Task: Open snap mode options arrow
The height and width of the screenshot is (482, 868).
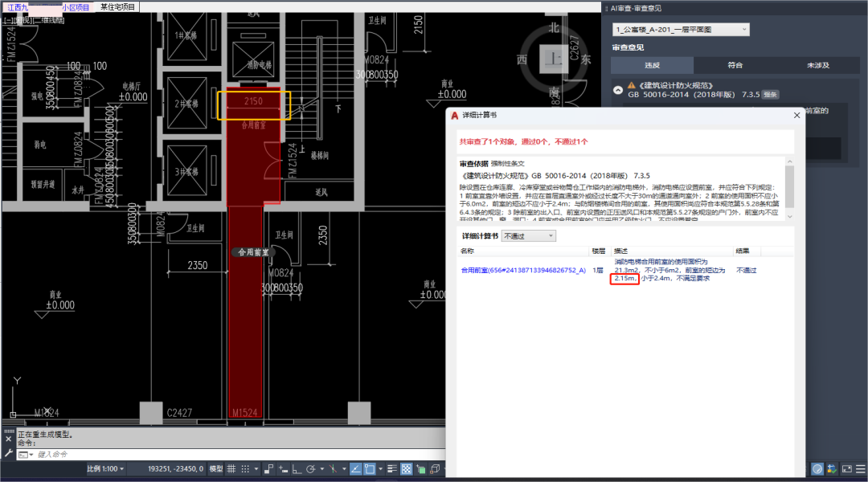Action: (256, 468)
